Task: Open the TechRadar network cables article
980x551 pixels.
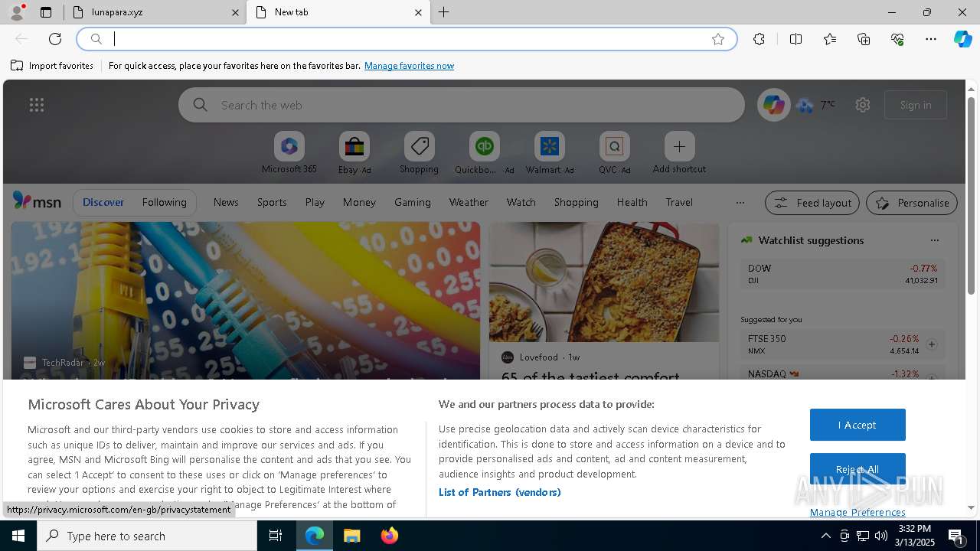Action: [245, 300]
